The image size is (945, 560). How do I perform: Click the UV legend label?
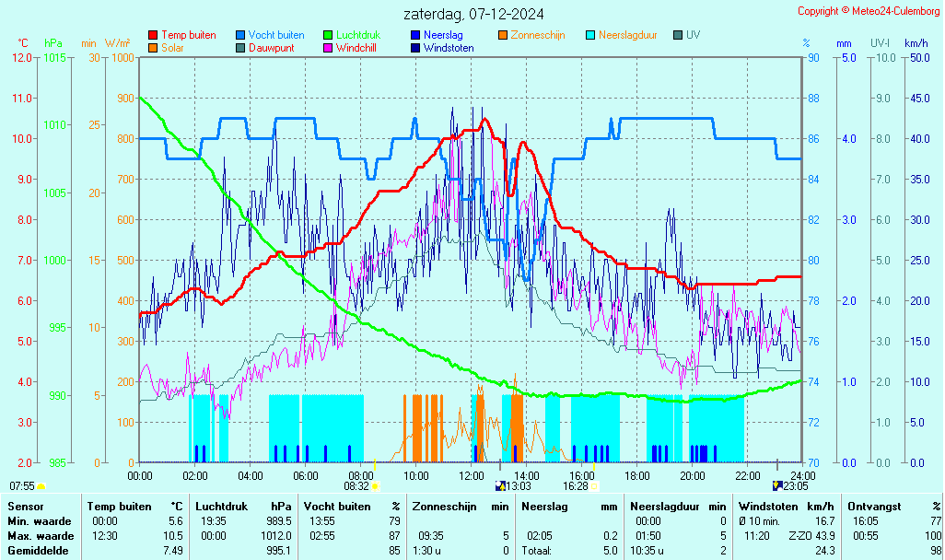694,35
